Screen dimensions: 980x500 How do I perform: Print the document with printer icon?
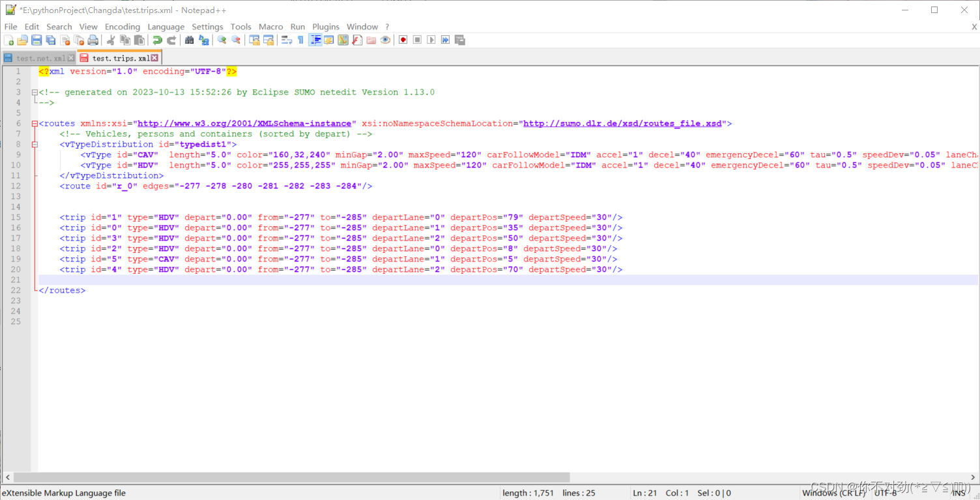93,40
